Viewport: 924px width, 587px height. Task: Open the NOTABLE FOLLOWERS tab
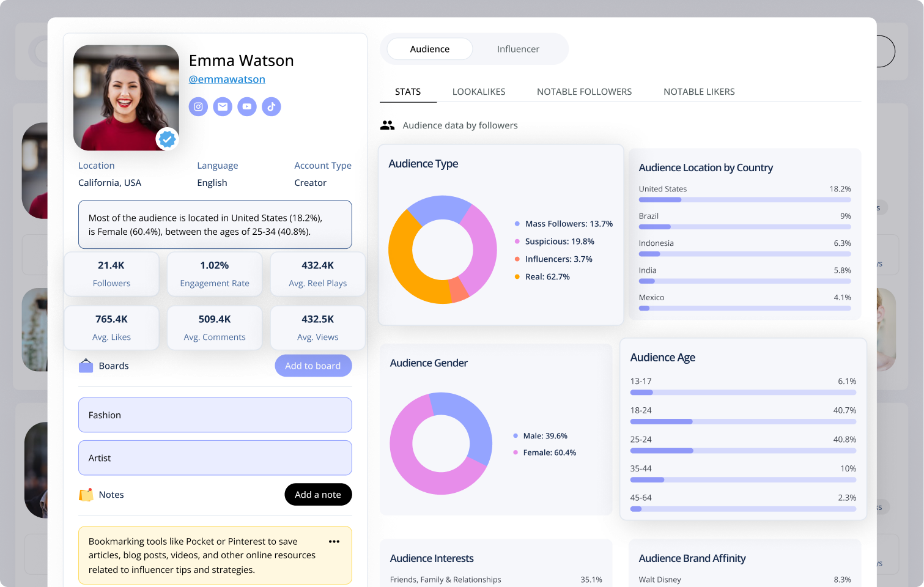tap(585, 92)
